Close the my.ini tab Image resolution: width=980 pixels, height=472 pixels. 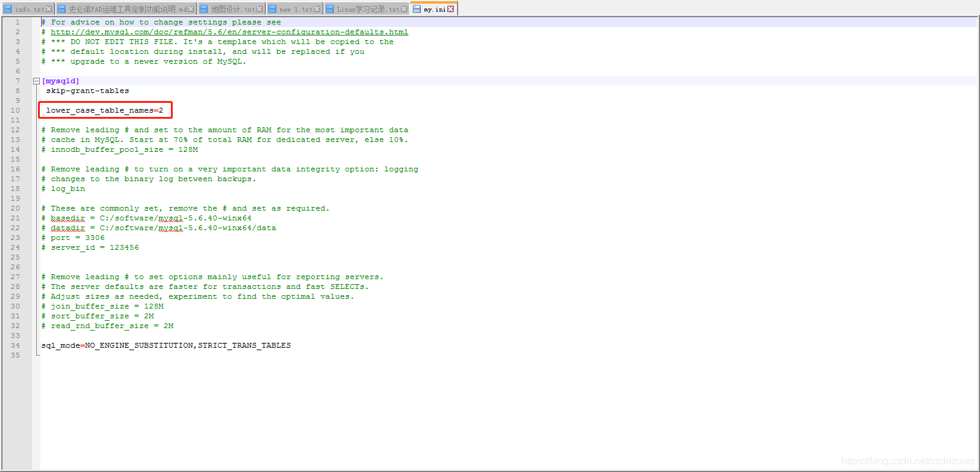[x=451, y=9]
